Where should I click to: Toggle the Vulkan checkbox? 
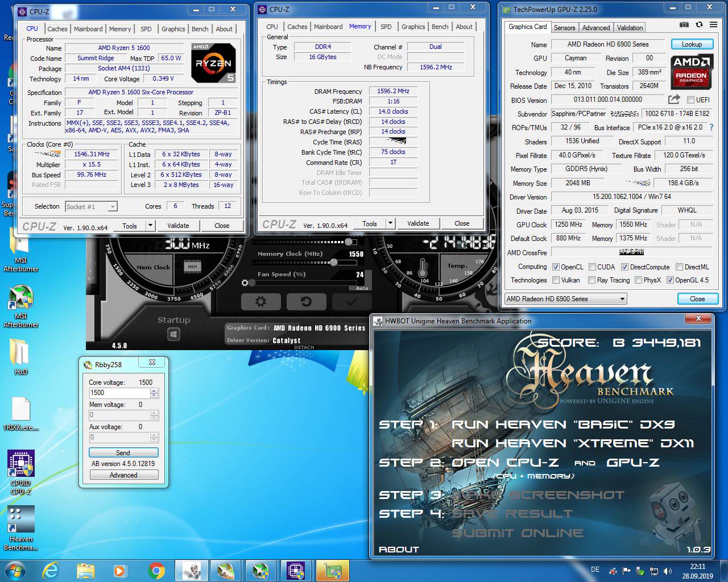click(x=556, y=280)
